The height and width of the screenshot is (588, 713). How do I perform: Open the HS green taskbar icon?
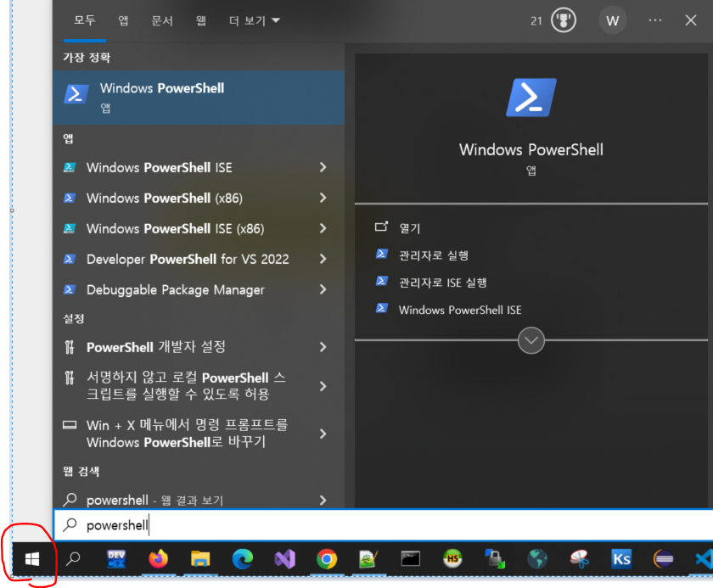tap(452, 559)
